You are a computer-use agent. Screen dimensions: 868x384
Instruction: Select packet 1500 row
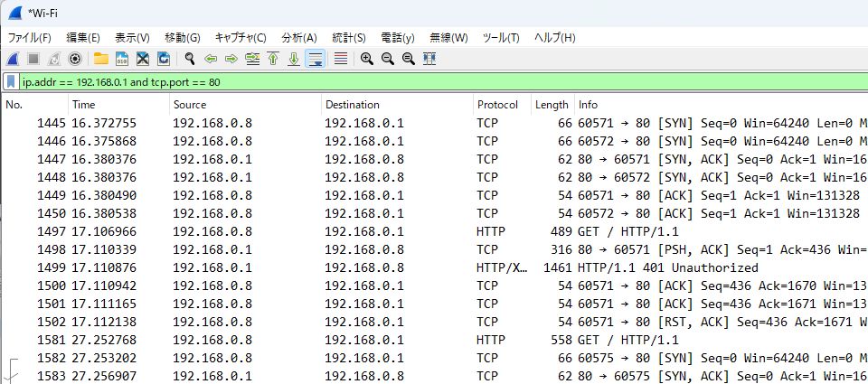click(435, 286)
